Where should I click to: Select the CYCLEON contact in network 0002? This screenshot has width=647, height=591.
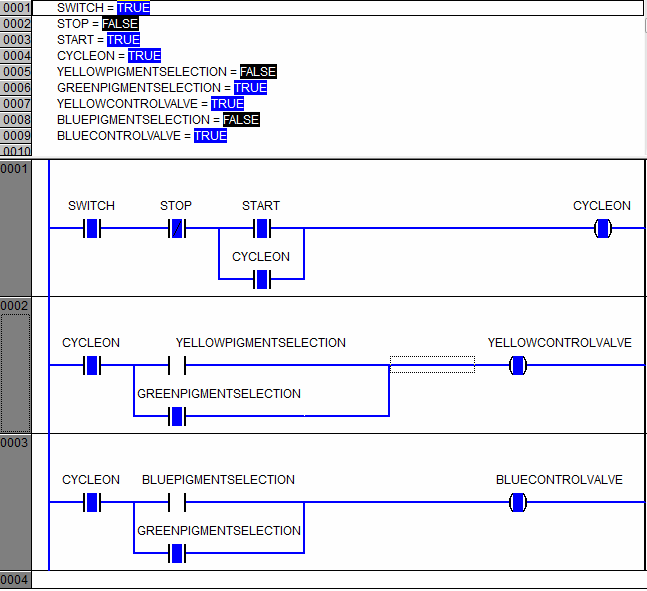pos(92,365)
